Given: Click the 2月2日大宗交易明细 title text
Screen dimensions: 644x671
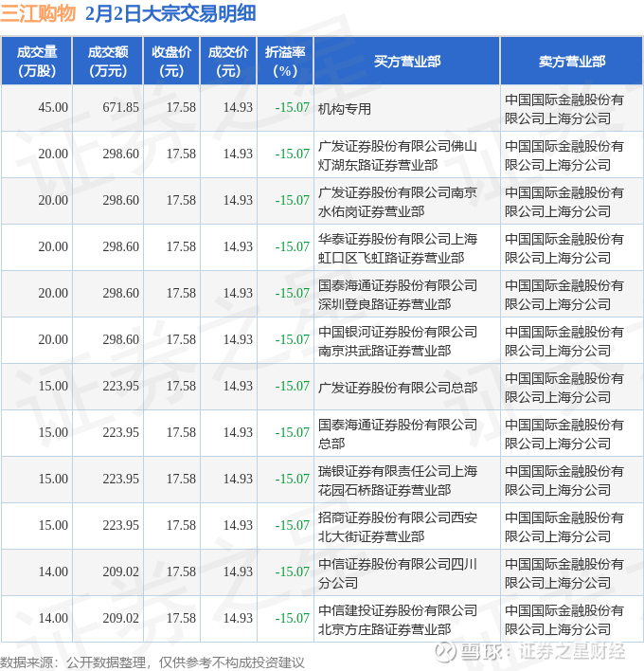Looking at the screenshot, I should (170, 13).
